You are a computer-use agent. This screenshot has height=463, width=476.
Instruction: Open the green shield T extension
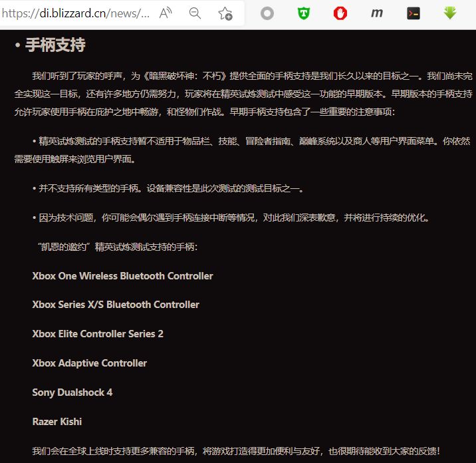coord(304,13)
